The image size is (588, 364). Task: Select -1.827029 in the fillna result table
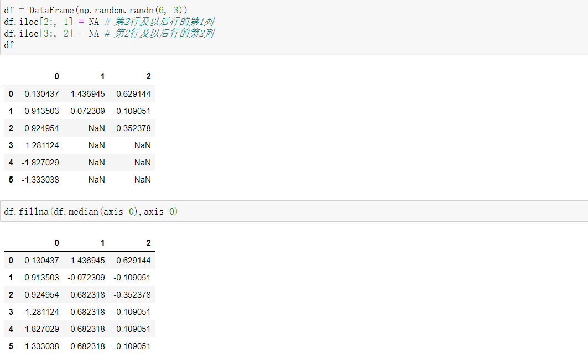(x=40, y=329)
